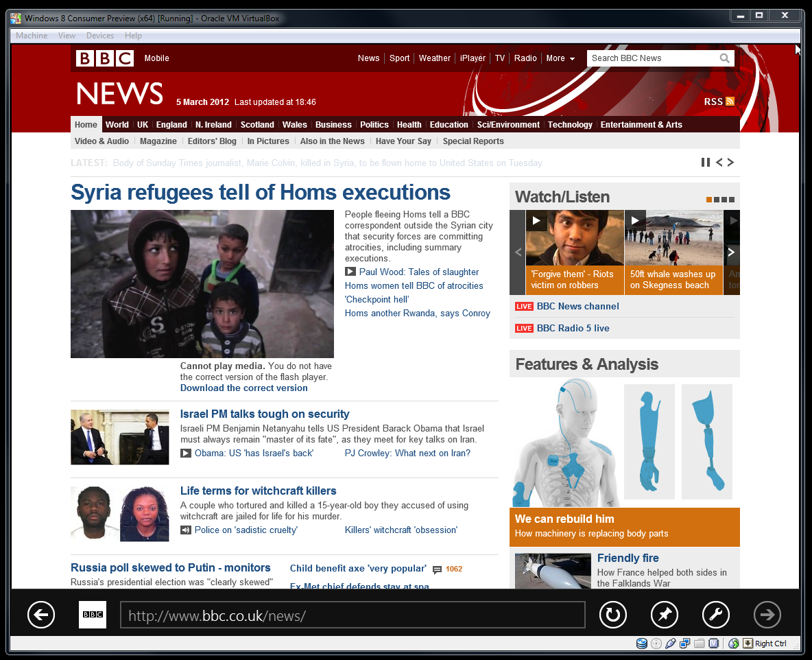Image resolution: width=812 pixels, height=660 pixels.
Task: Open the Sport link in header
Action: 399,58
